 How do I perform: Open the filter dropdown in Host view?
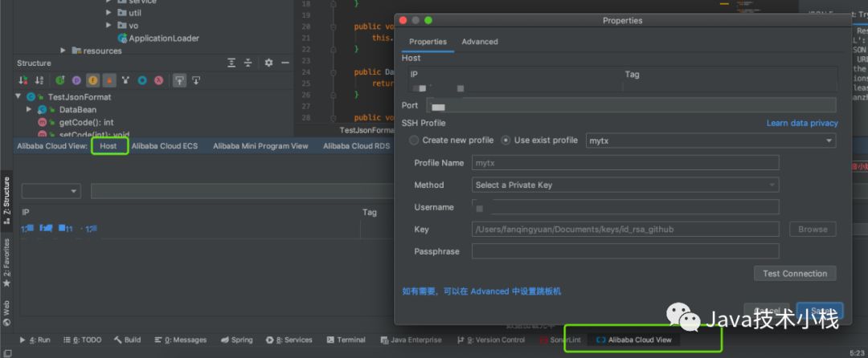[51, 191]
